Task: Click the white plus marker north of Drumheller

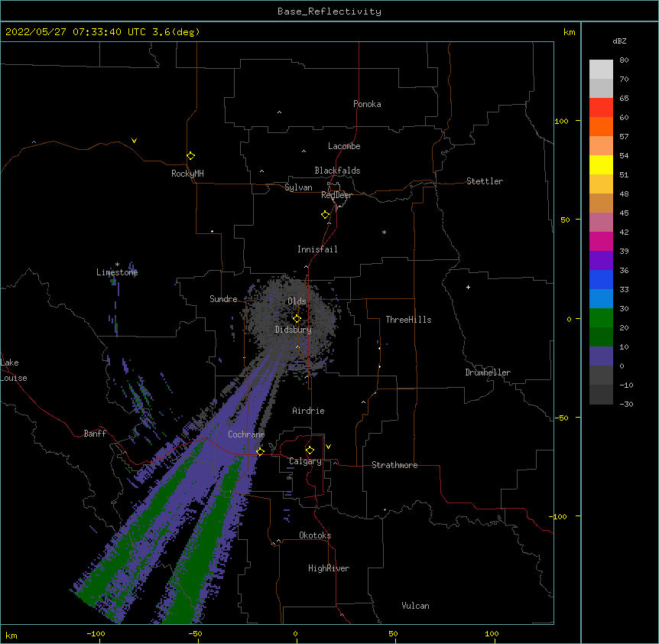Action: pos(468,287)
